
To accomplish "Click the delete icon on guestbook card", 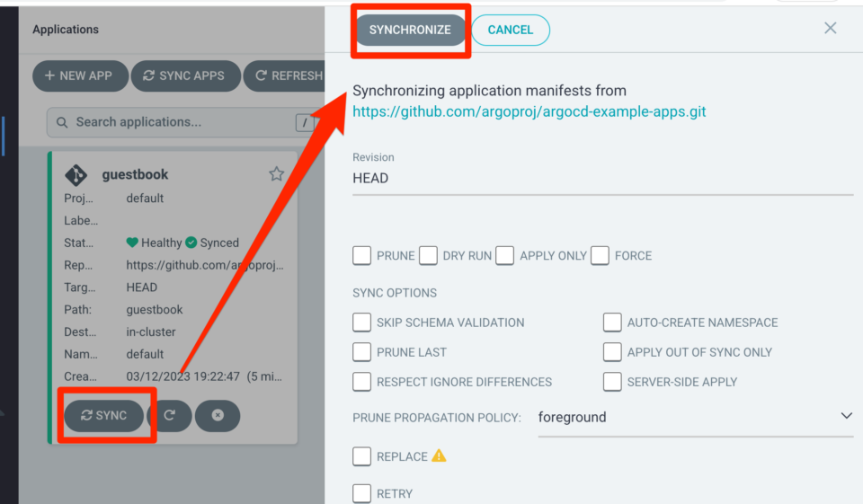I will pos(218,415).
